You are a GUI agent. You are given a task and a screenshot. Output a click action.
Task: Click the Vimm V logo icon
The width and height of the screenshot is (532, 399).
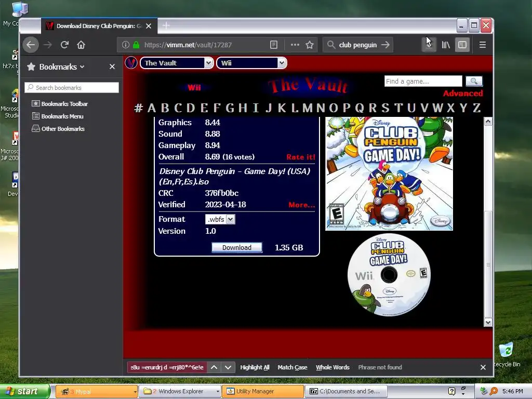(131, 63)
